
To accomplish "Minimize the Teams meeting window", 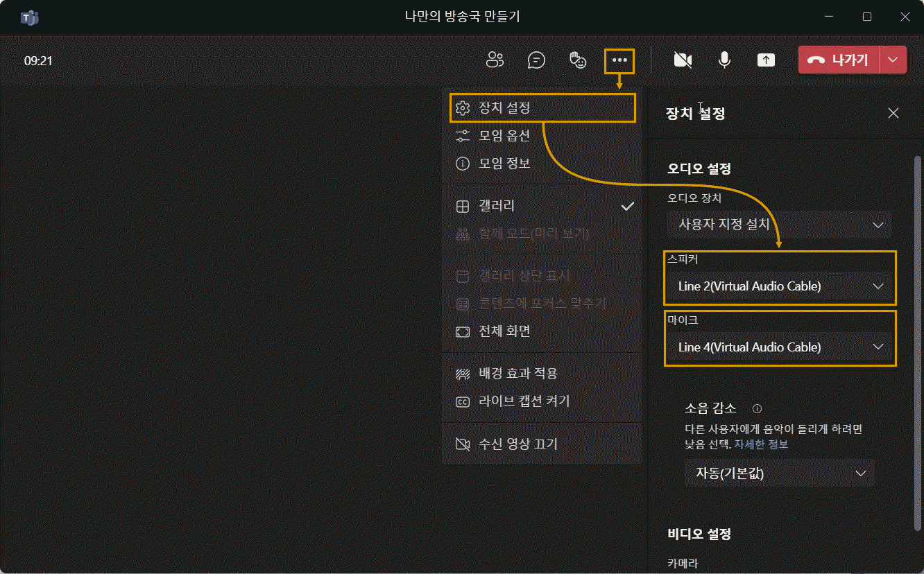I will (828, 17).
